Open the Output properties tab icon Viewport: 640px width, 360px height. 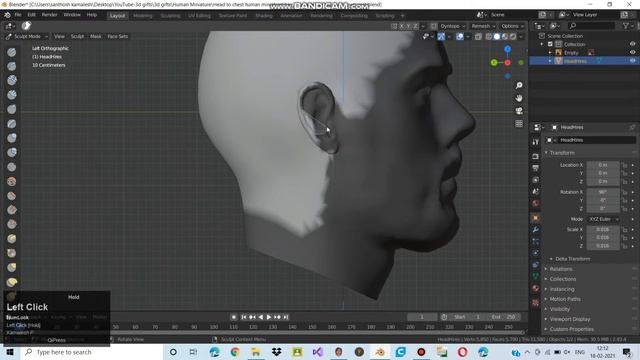coord(536,168)
